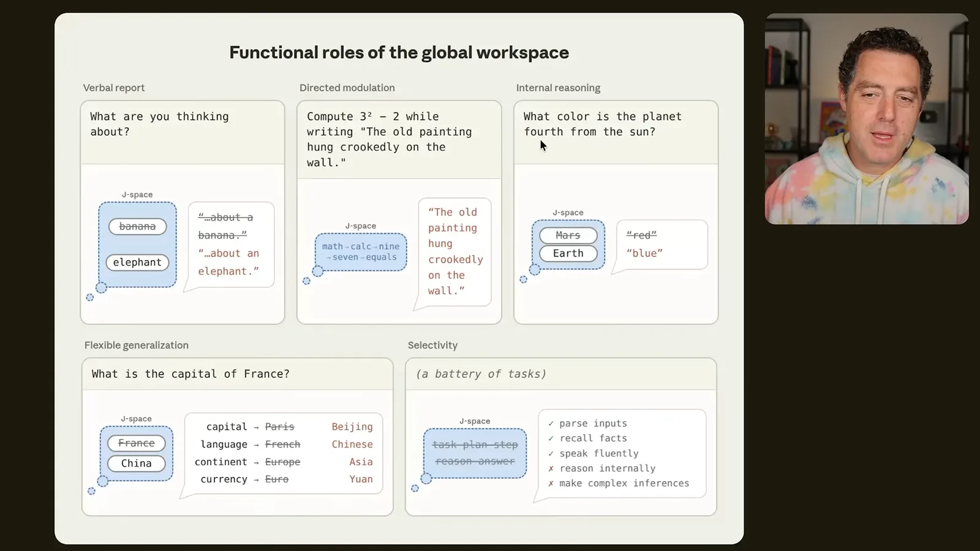The height and width of the screenshot is (551, 980).
Task: Click 'Yuan' in the table
Action: click(361, 479)
